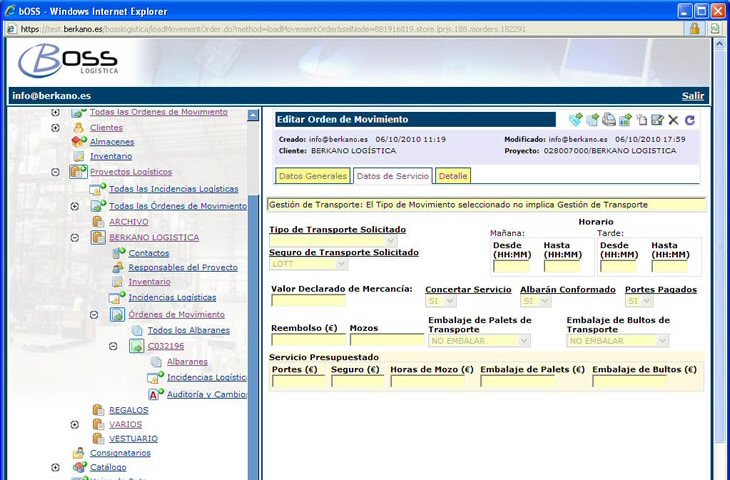The image size is (730, 480).
Task: Click the black X delete icon
Action: tap(674, 120)
